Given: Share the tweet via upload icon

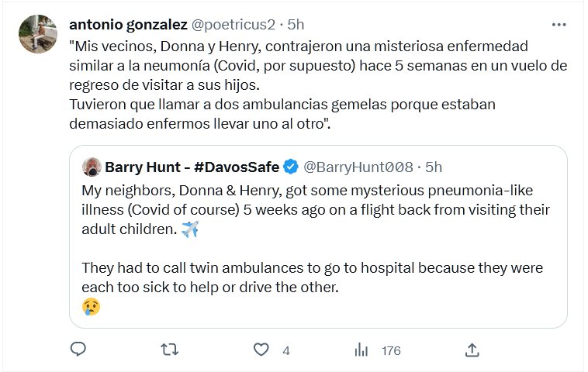Looking at the screenshot, I should point(471,350).
